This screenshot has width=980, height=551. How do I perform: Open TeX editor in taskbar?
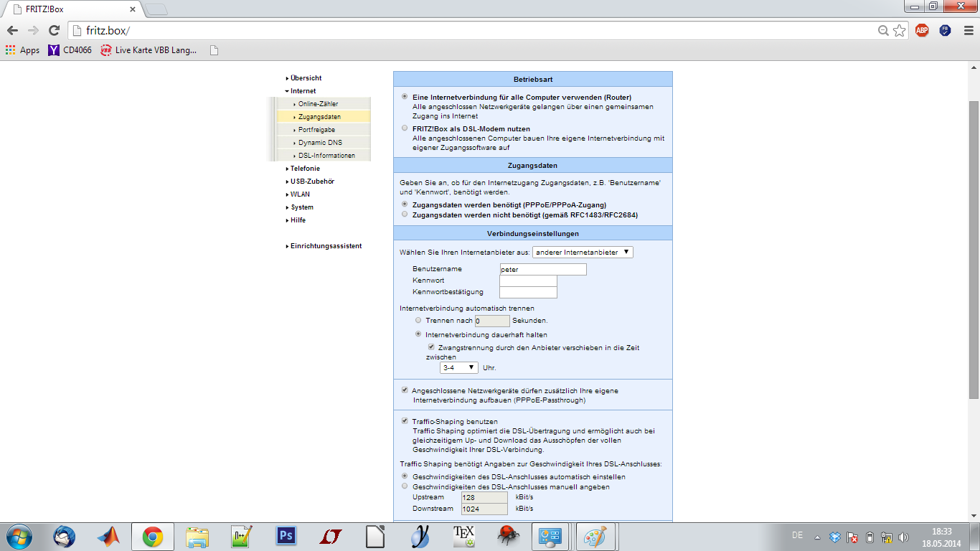click(463, 537)
